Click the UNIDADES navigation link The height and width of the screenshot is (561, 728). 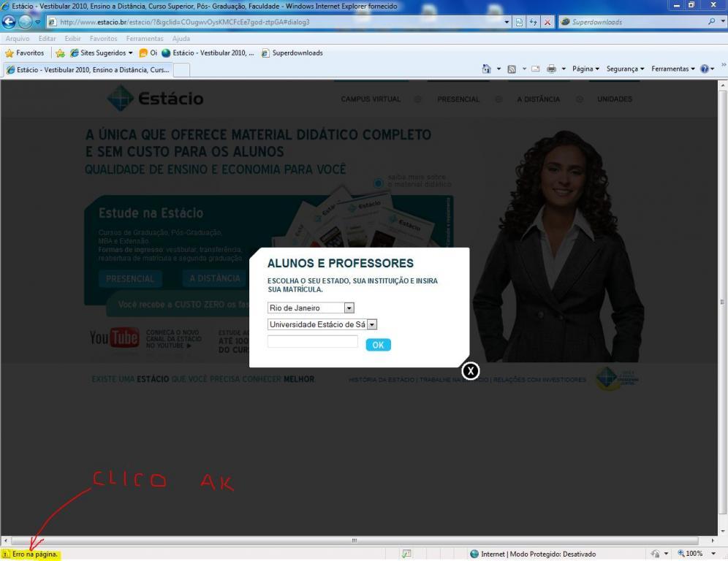(x=615, y=99)
